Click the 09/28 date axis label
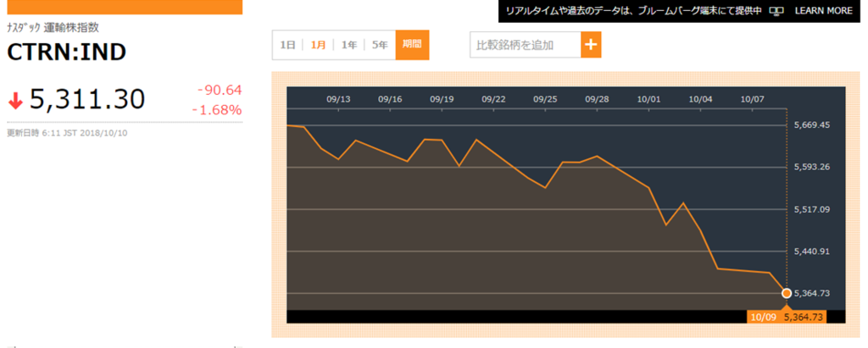The height and width of the screenshot is (348, 868). tap(597, 100)
